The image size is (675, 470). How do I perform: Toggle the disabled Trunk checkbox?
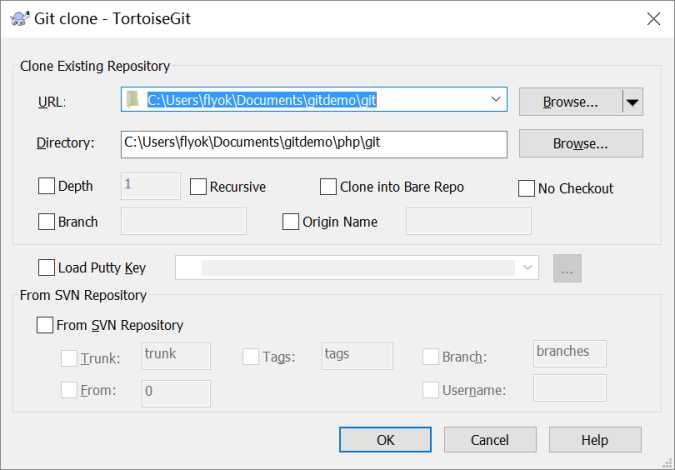click(x=69, y=358)
